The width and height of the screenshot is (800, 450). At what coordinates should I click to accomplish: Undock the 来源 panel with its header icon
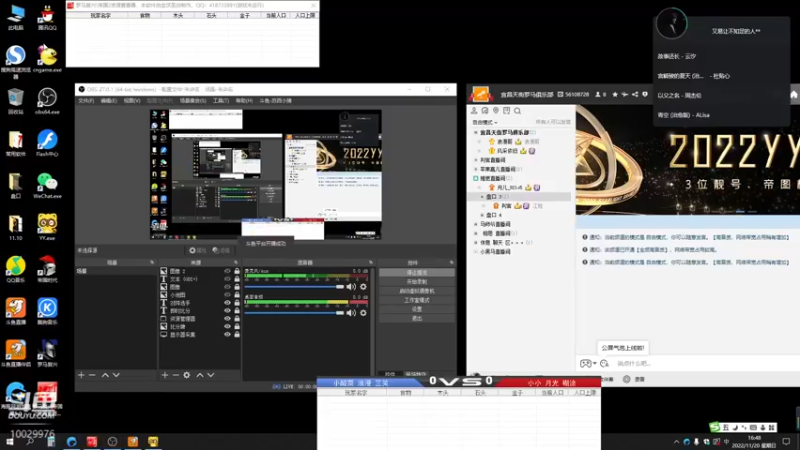pos(236,262)
